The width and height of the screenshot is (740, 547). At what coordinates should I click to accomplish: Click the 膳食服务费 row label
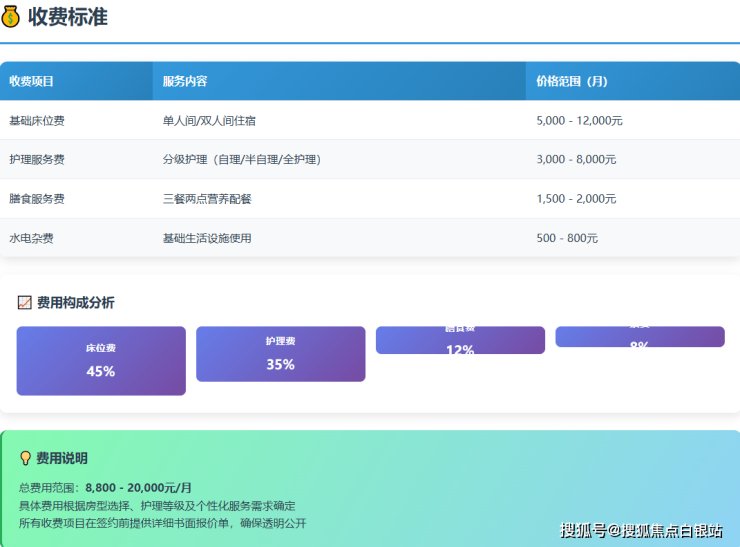pos(37,199)
